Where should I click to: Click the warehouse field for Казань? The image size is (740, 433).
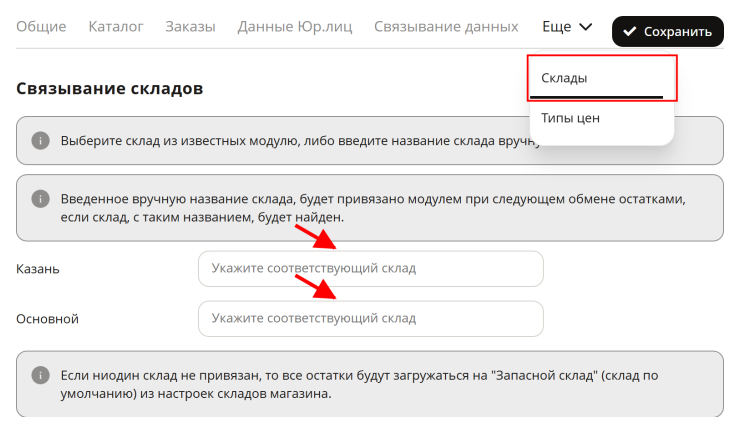[370, 269]
